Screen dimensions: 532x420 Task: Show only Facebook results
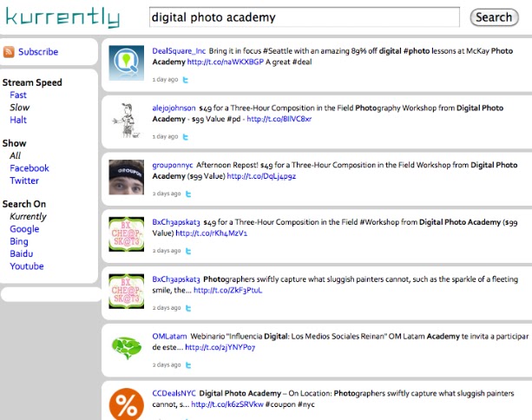[x=30, y=168]
